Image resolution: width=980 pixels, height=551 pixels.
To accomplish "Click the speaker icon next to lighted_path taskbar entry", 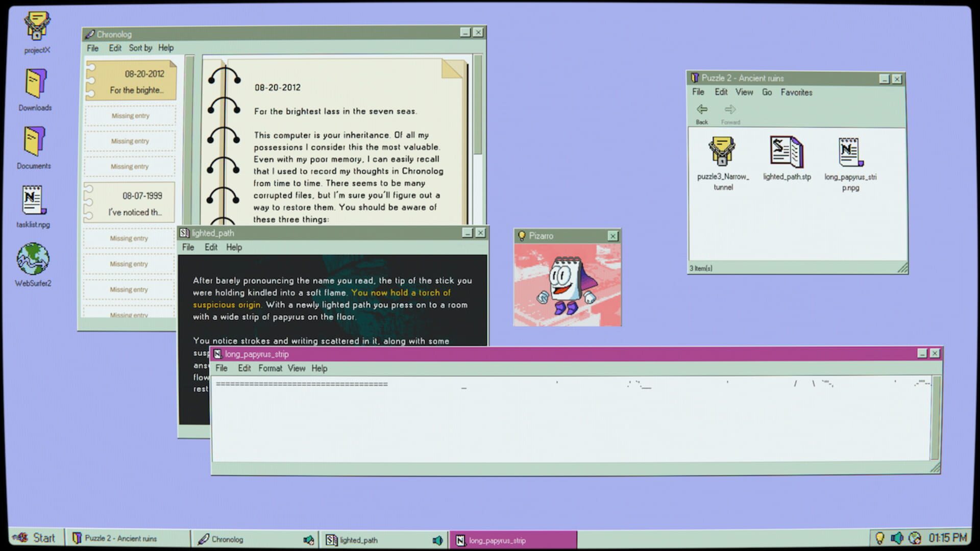I will point(436,539).
